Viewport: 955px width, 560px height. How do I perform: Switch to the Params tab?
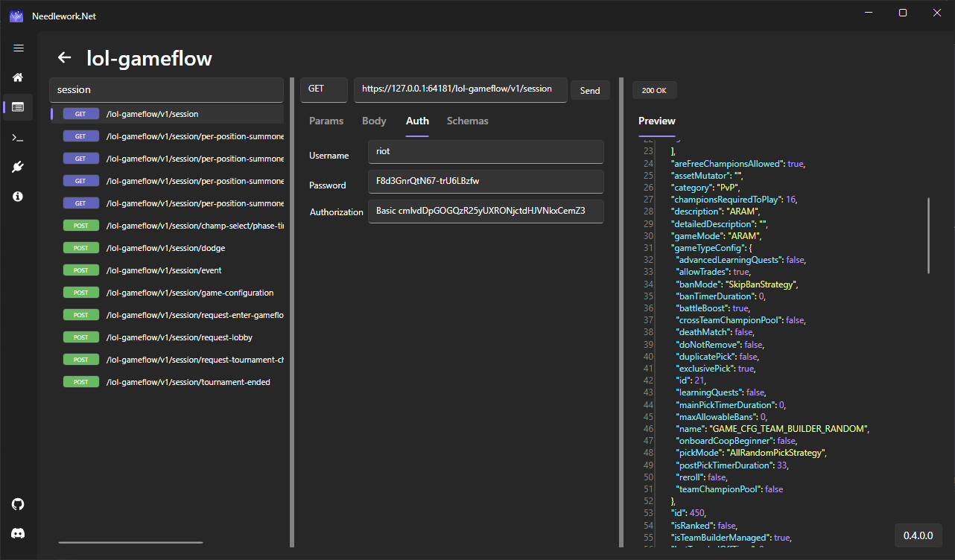326,121
